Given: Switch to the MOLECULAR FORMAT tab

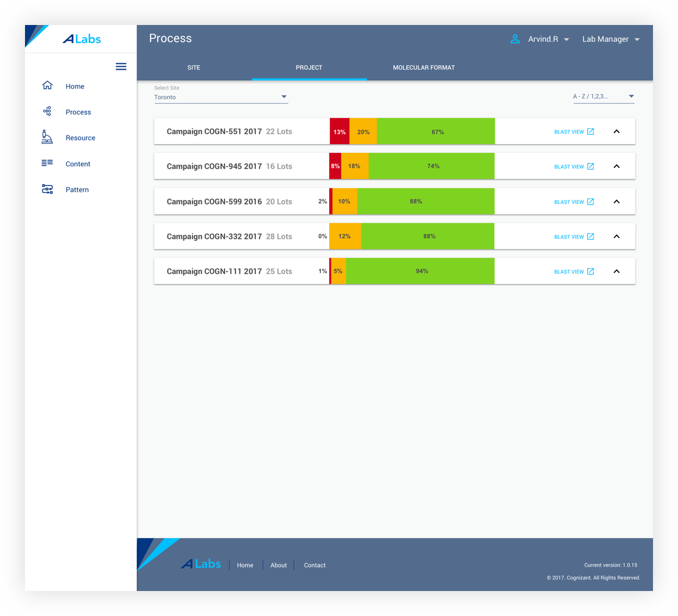Looking at the screenshot, I should pos(424,67).
